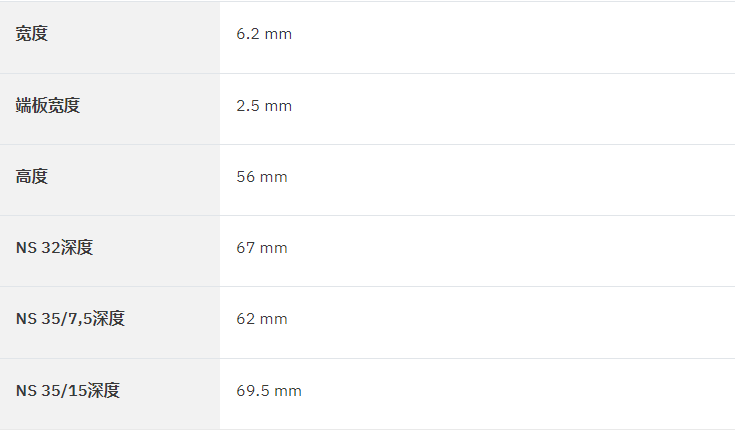Click the 端板宽度 label

point(47,105)
